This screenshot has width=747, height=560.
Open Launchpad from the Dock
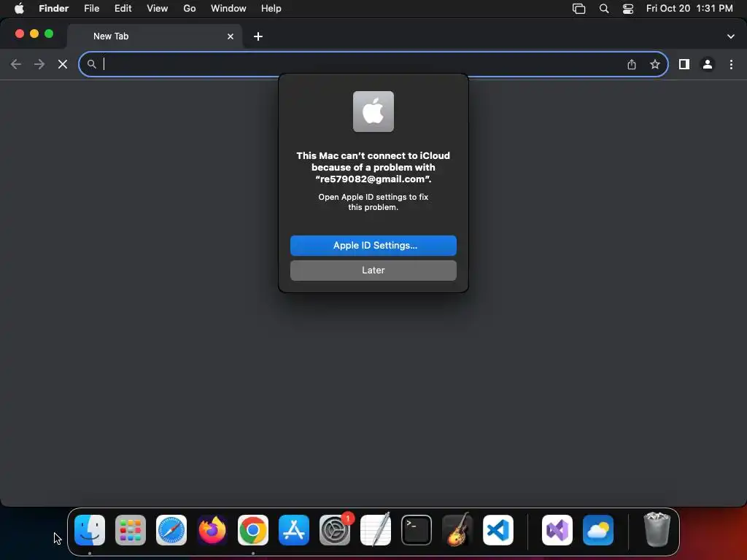point(131,530)
